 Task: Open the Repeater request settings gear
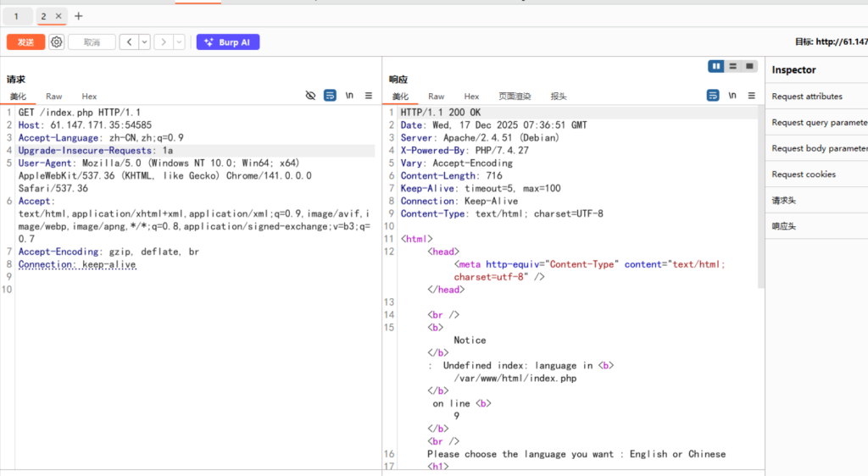click(56, 42)
